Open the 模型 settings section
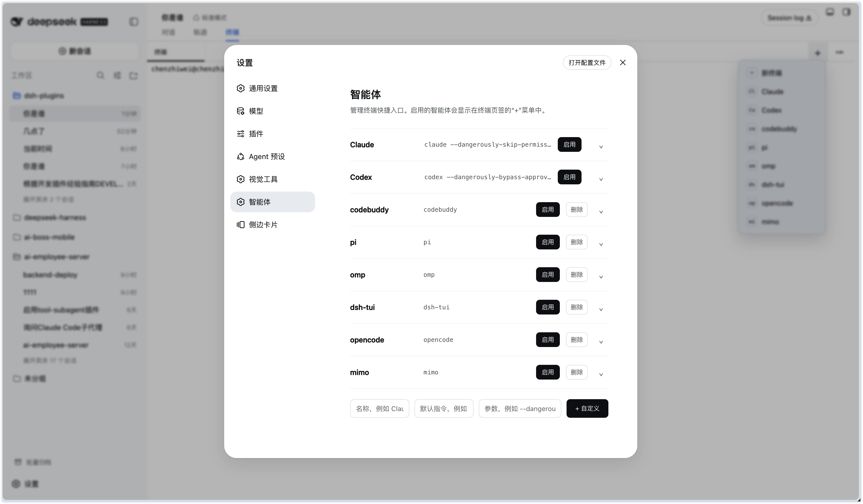 point(272,111)
